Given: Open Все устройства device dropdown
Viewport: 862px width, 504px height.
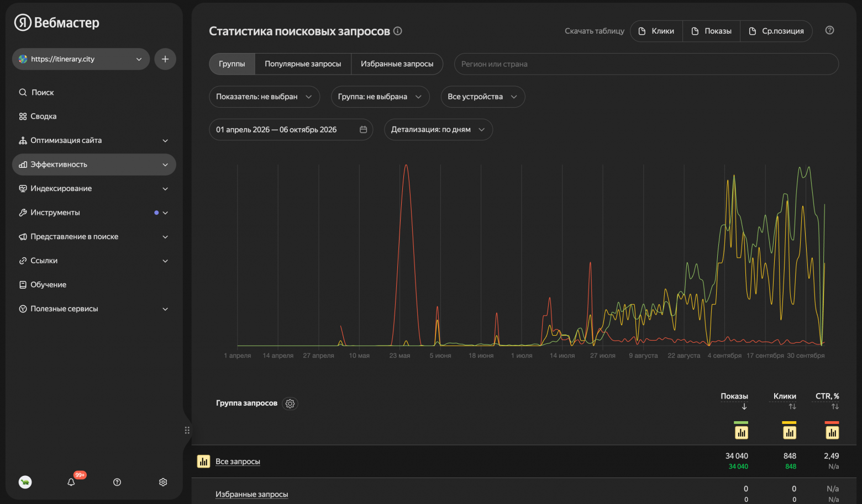Looking at the screenshot, I should coord(483,97).
